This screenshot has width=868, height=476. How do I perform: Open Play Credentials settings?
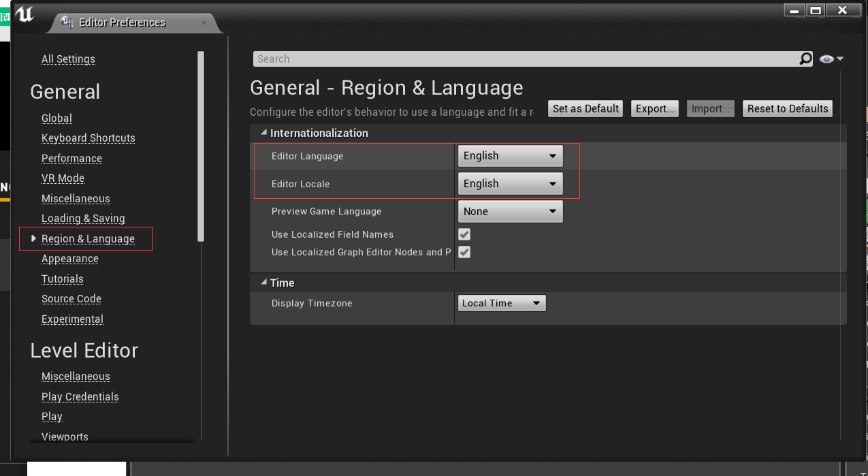[80, 397]
